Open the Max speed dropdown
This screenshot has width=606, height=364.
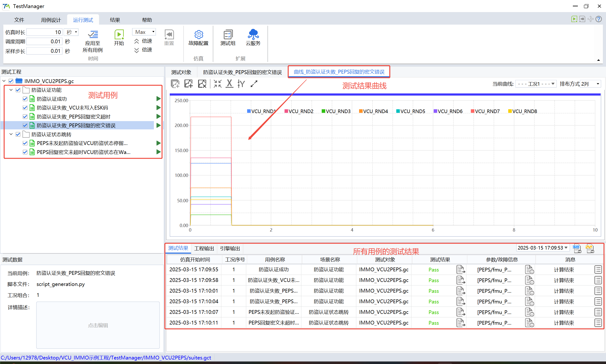[x=144, y=32]
